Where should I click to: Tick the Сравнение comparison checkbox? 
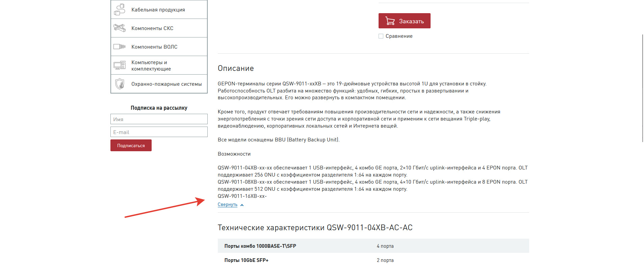coord(381,36)
